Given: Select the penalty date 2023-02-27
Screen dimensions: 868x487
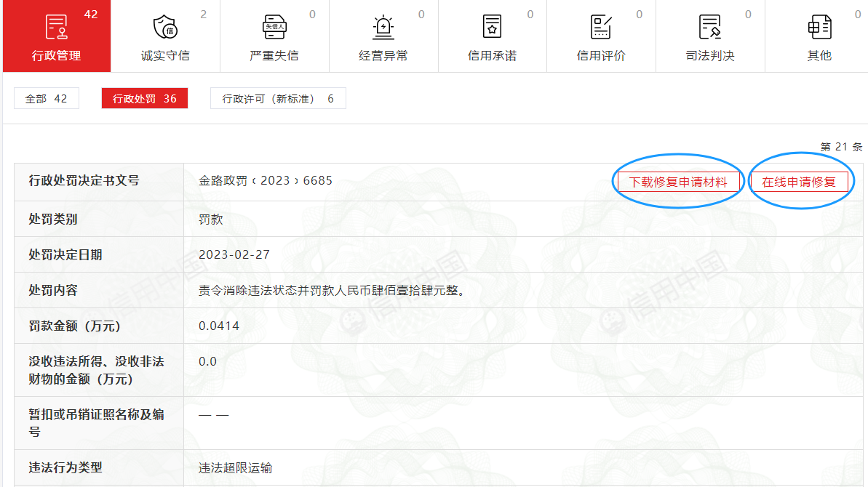Looking at the screenshot, I should click(x=234, y=255).
